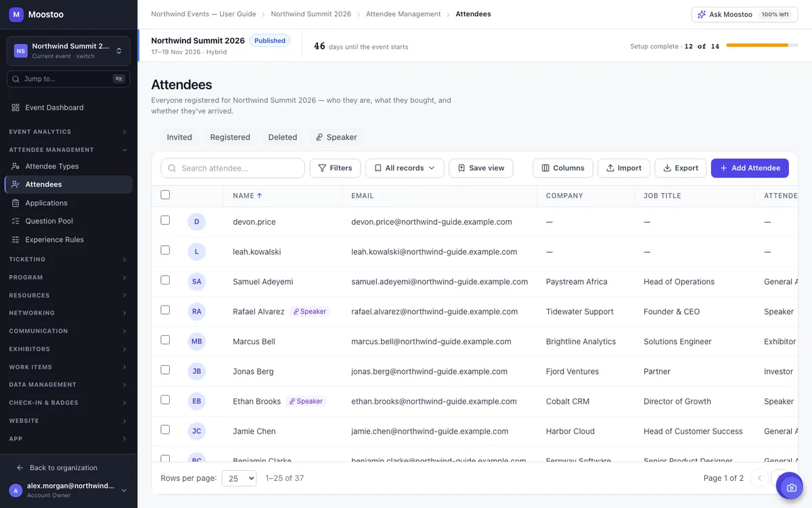Click the Attendee Types people icon

click(x=16, y=166)
